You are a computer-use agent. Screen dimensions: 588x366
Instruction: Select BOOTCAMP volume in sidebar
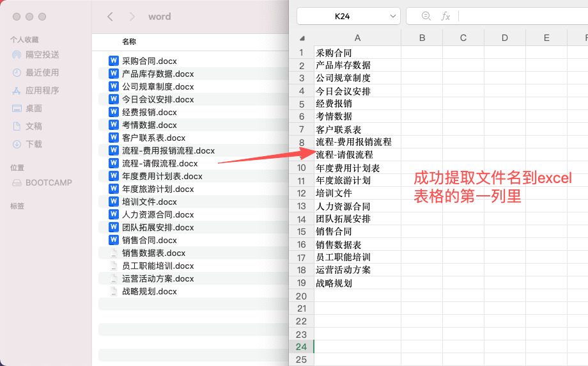(x=42, y=183)
